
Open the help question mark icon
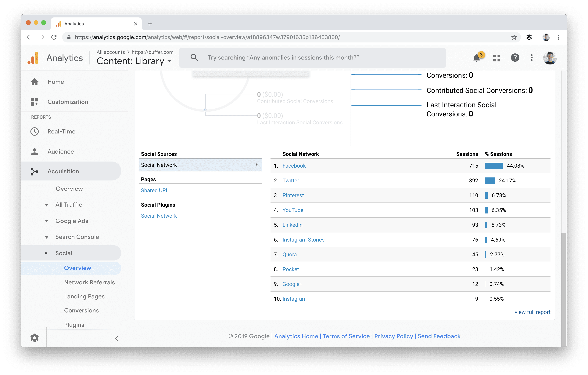coord(515,58)
